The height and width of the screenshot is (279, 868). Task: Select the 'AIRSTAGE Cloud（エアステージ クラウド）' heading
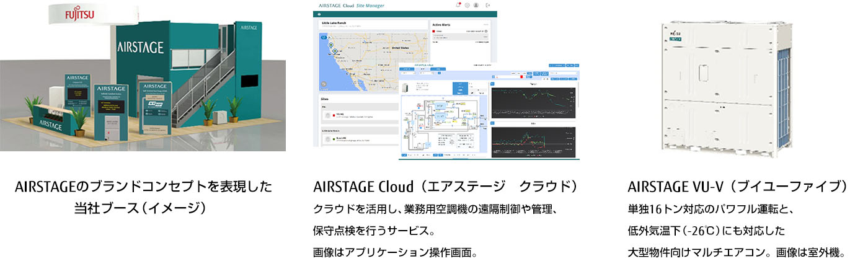tap(446, 187)
